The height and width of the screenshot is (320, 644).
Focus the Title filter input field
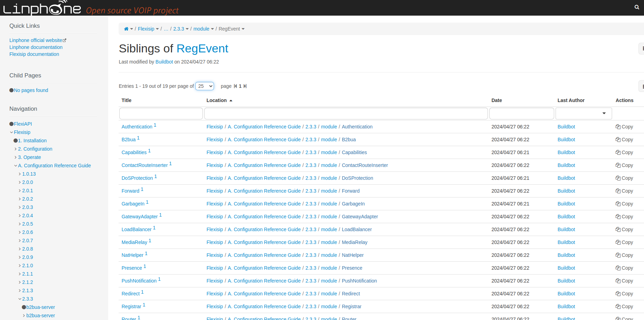tap(161, 113)
